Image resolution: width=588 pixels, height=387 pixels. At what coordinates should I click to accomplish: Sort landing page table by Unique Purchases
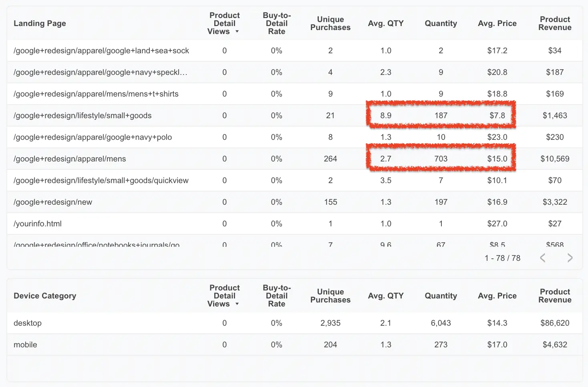(330, 23)
